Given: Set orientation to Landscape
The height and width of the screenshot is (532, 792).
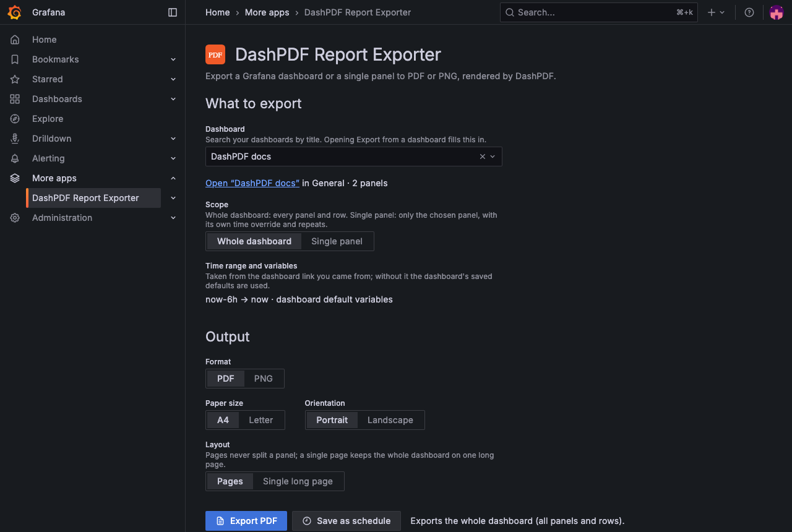Looking at the screenshot, I should point(390,420).
